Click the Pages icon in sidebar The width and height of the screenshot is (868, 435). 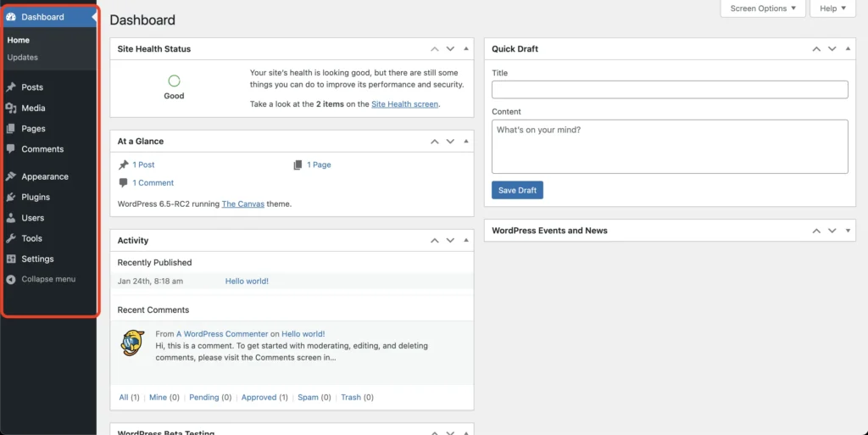coord(11,129)
